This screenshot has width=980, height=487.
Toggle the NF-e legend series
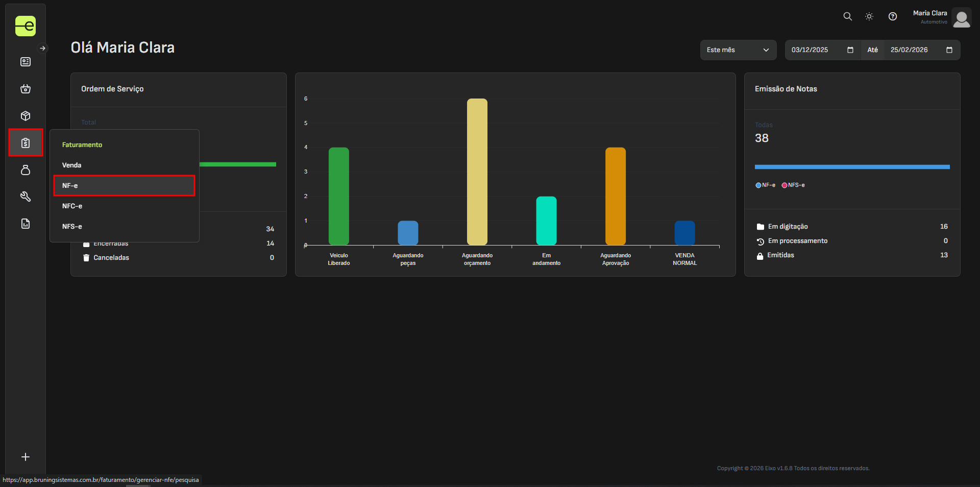point(765,185)
